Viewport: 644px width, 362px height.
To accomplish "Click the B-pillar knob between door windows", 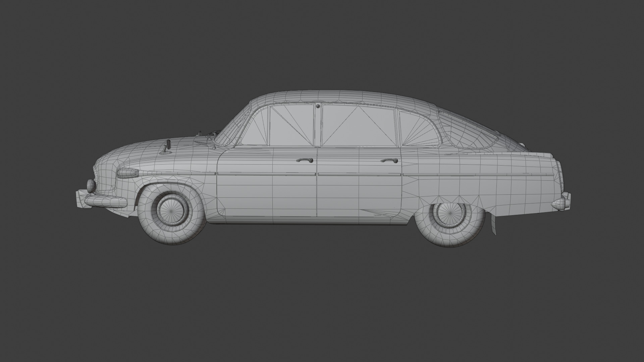I will coord(318,106).
